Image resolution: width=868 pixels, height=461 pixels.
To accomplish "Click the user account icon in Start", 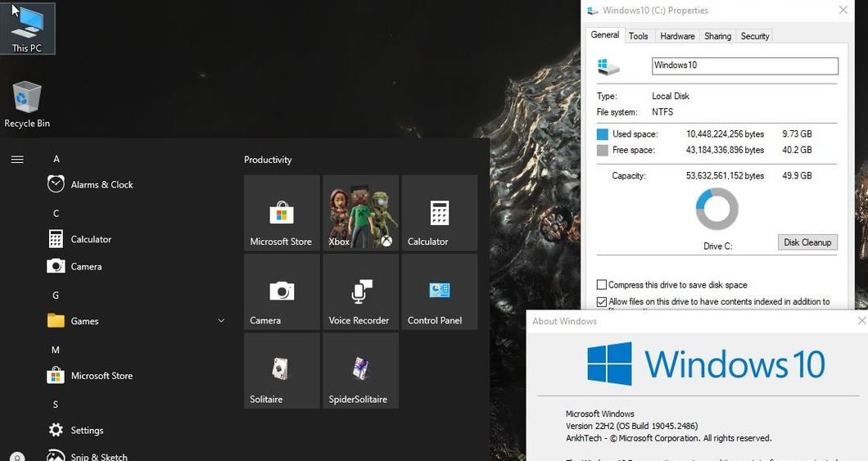I will point(17,457).
